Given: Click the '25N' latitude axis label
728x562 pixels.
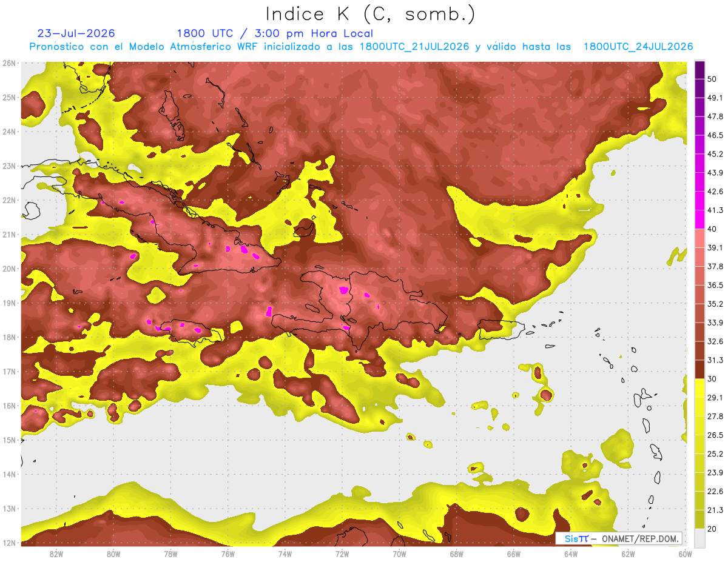Looking at the screenshot, I should [9, 97].
